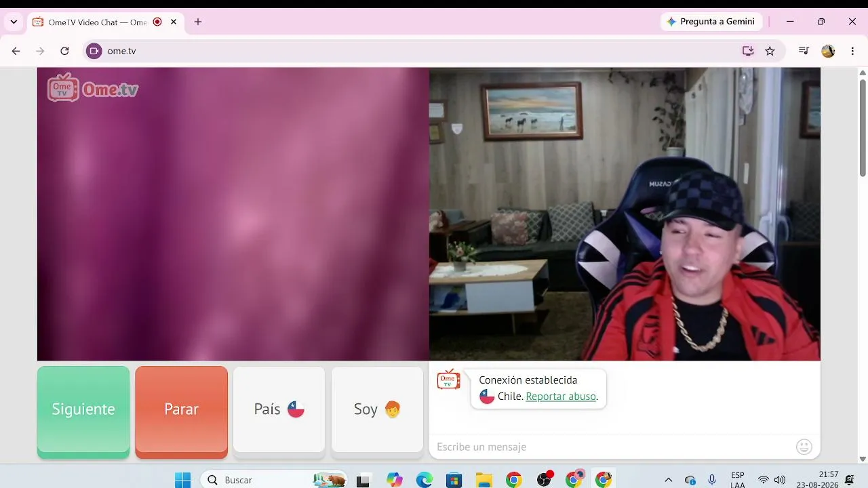Install the OmeTV app from address bar
This screenshot has width=868, height=488.
[748, 51]
